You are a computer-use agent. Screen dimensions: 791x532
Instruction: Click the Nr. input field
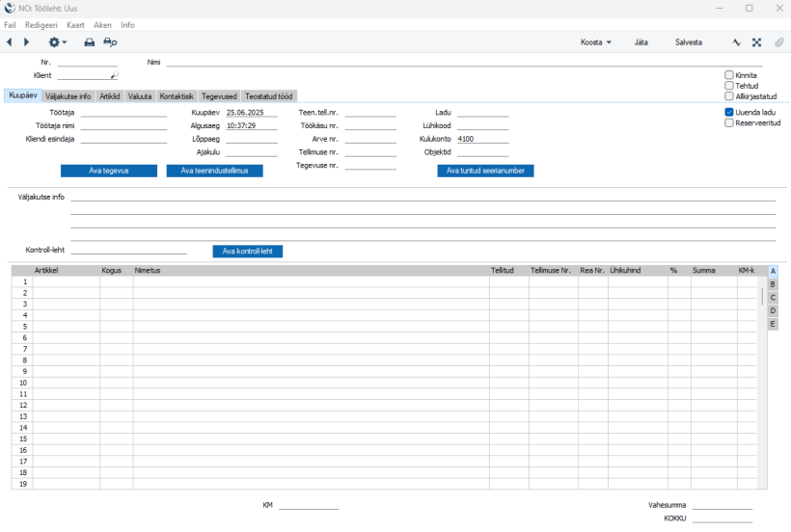pos(87,62)
